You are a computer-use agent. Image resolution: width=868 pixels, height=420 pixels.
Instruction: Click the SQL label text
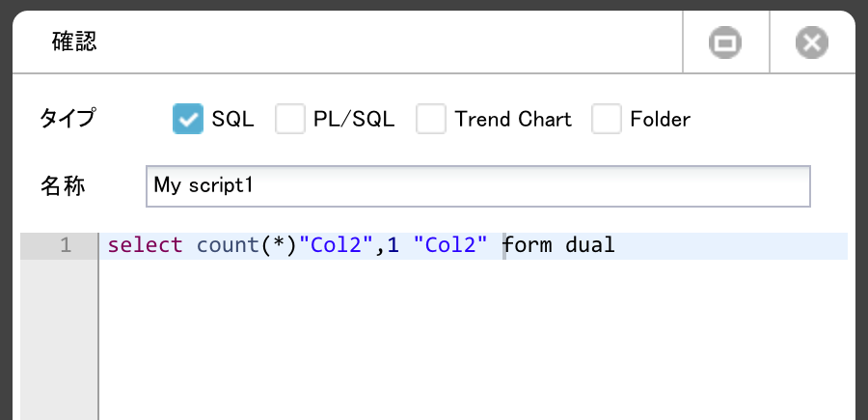click(233, 119)
